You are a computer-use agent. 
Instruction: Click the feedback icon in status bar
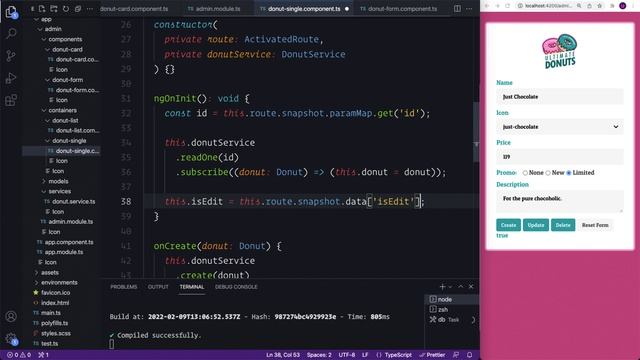point(456,355)
